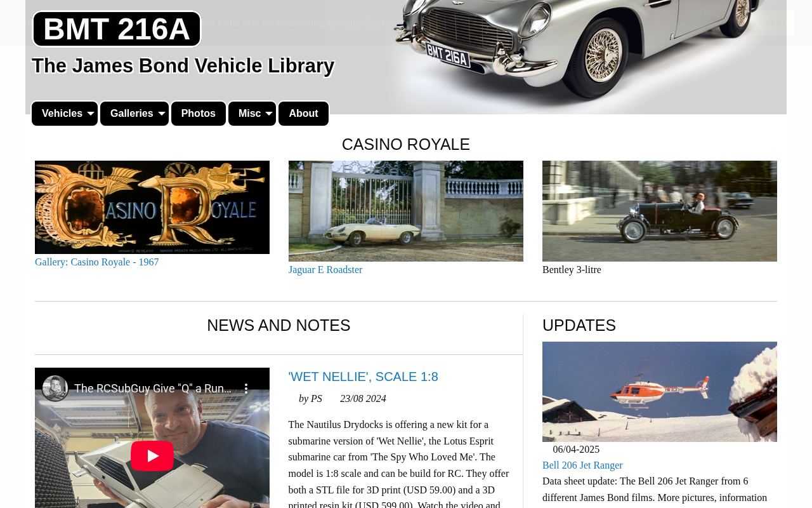Expand the Galleries menu arrow
Screen dimensions: 812x508
click(x=162, y=114)
